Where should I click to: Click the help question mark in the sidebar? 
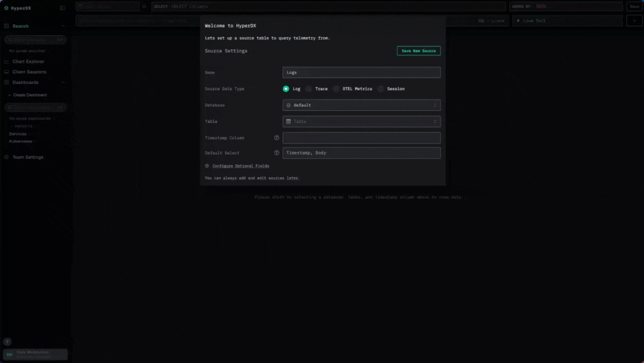point(8,342)
